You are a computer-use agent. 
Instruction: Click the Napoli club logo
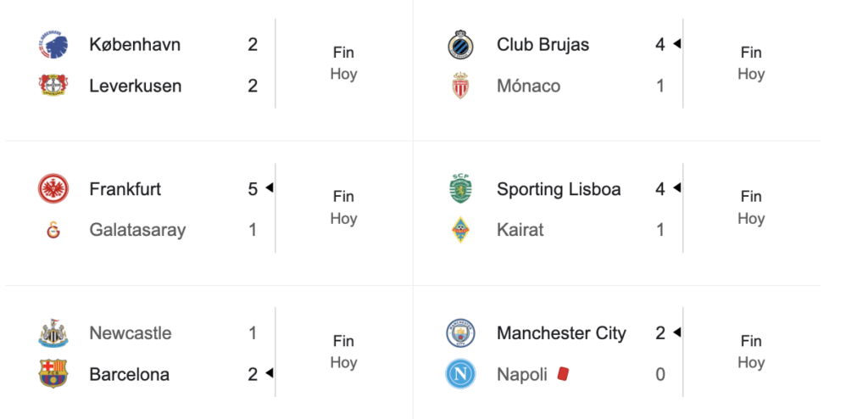point(460,374)
